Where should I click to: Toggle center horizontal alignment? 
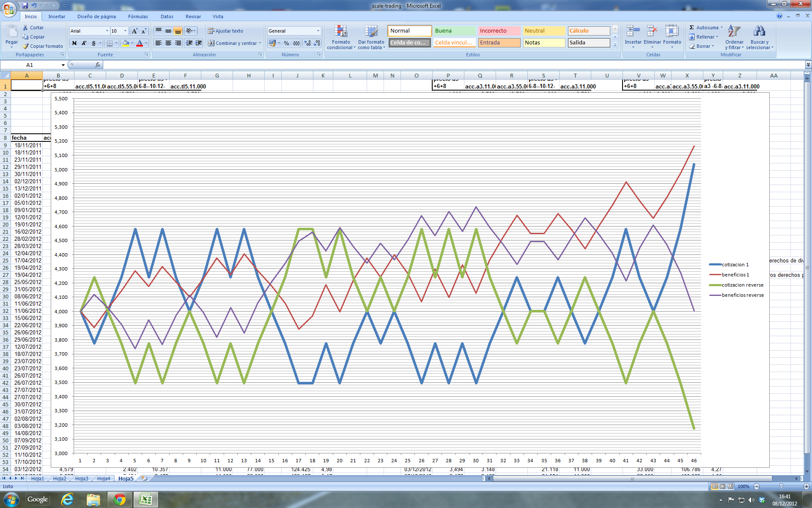(x=168, y=43)
